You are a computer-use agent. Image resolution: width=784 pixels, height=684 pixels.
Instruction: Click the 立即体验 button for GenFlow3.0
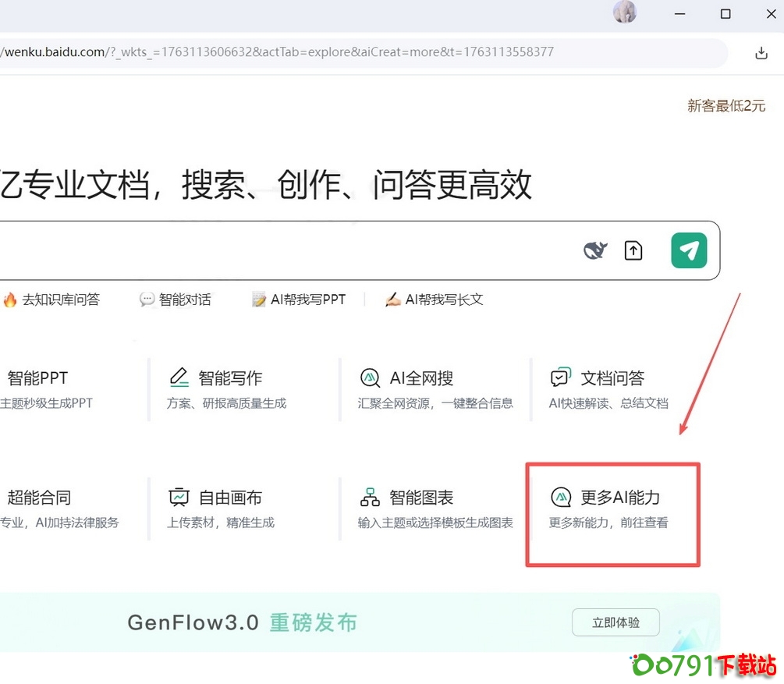click(615, 622)
